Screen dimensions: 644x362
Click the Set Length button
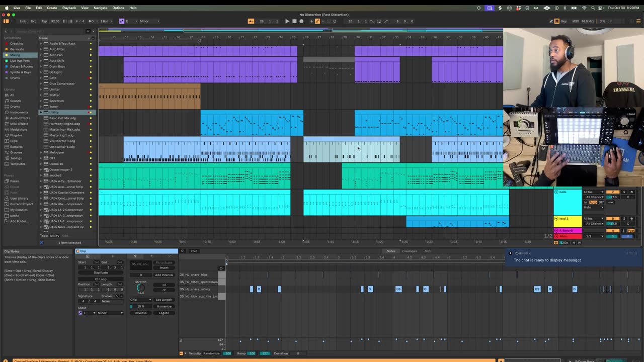click(x=164, y=300)
